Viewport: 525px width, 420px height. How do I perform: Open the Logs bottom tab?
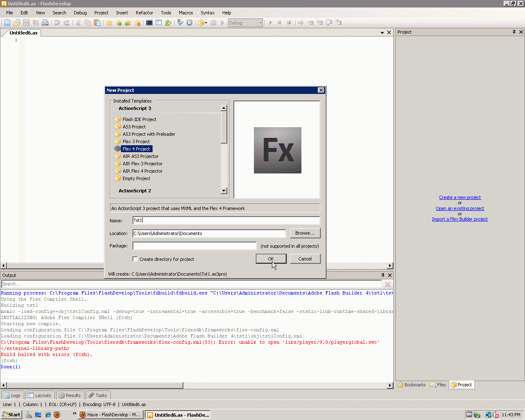click(12, 395)
